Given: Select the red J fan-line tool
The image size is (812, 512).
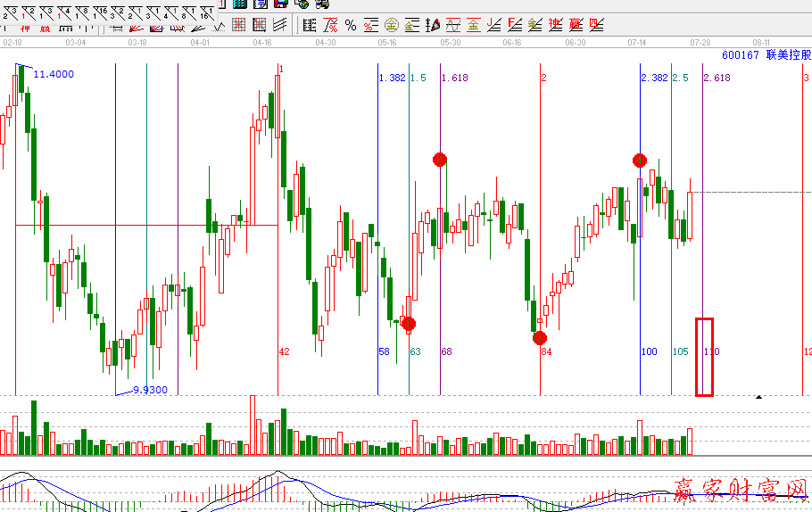Looking at the screenshot, I should 494,25.
